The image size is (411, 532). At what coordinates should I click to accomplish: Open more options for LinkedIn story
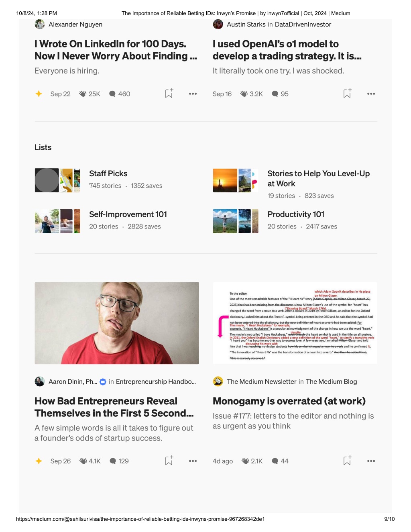pyautogui.click(x=193, y=94)
